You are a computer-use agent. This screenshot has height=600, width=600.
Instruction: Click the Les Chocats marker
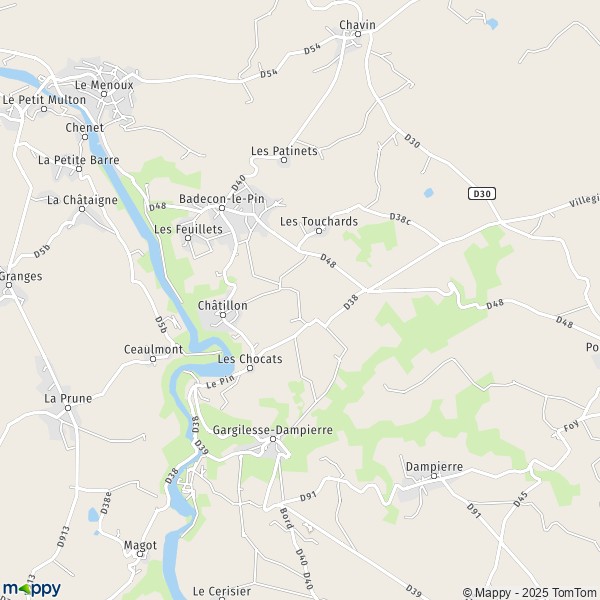(x=250, y=368)
